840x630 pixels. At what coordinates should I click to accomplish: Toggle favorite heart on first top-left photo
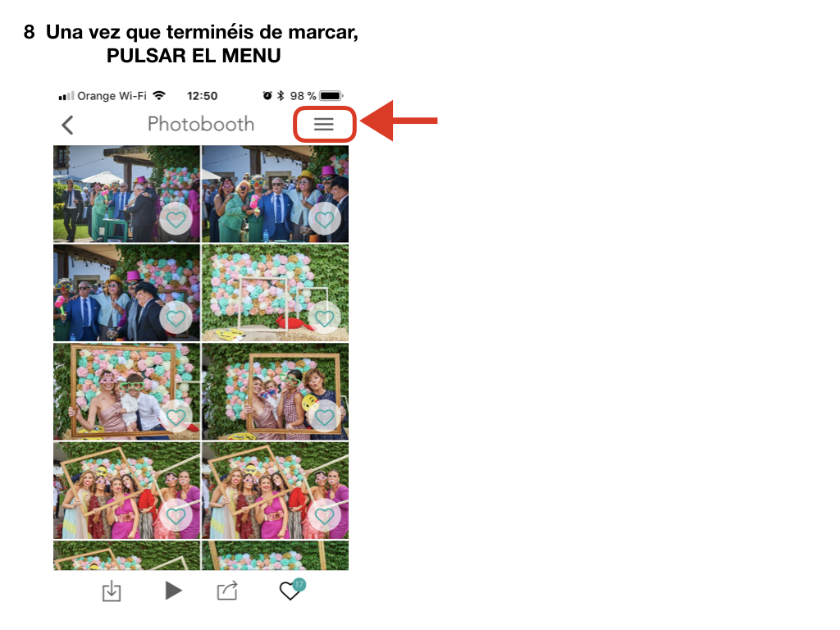coord(176,219)
